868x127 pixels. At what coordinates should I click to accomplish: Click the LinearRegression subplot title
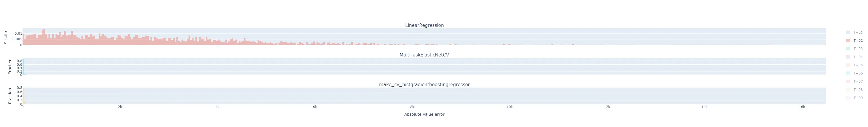click(x=424, y=25)
